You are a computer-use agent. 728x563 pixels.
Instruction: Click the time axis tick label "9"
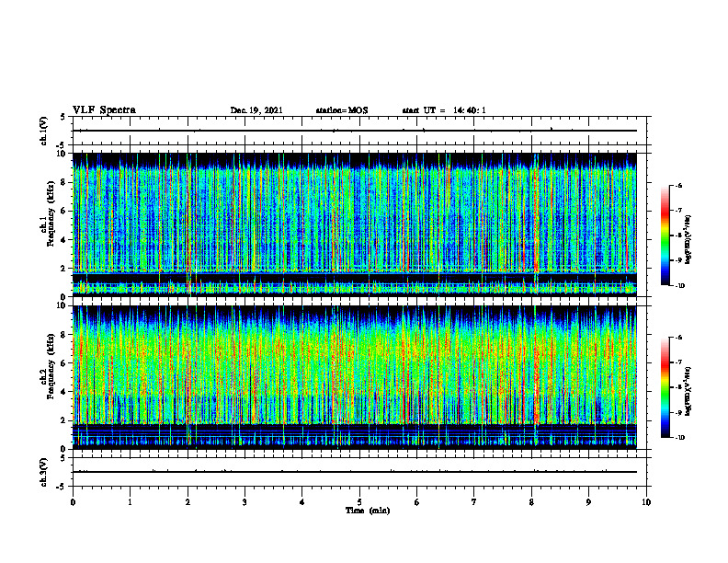tap(588, 502)
